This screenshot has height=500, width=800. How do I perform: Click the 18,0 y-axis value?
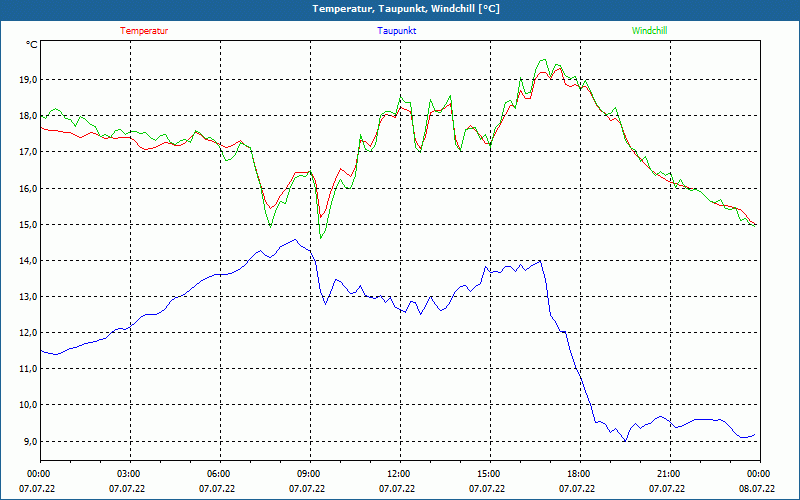pyautogui.click(x=29, y=116)
